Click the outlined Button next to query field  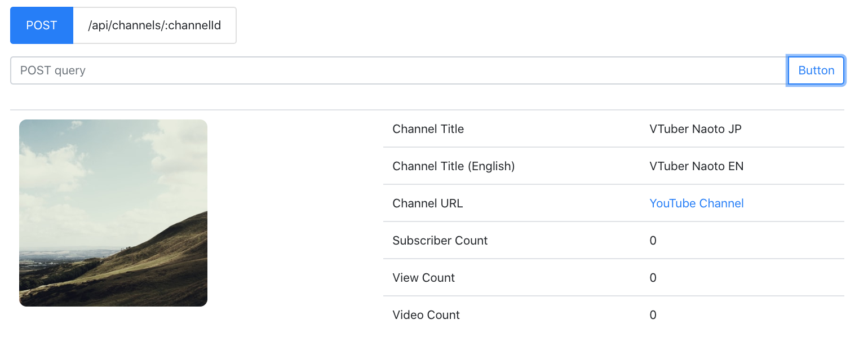click(x=816, y=70)
